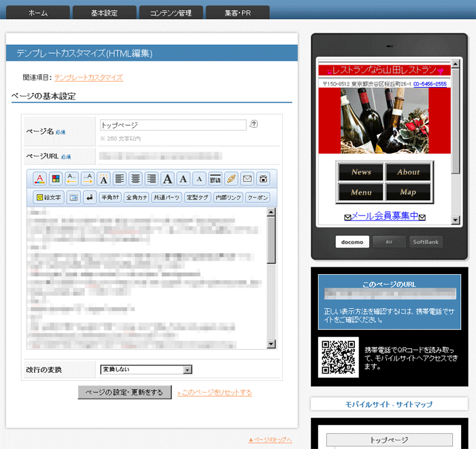Click the insert image icon
The image size is (476, 449).
pyautogui.click(x=73, y=197)
